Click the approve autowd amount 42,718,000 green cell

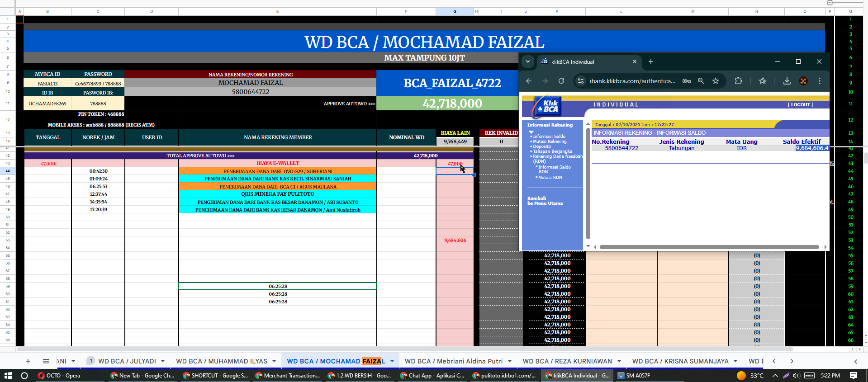(452, 104)
